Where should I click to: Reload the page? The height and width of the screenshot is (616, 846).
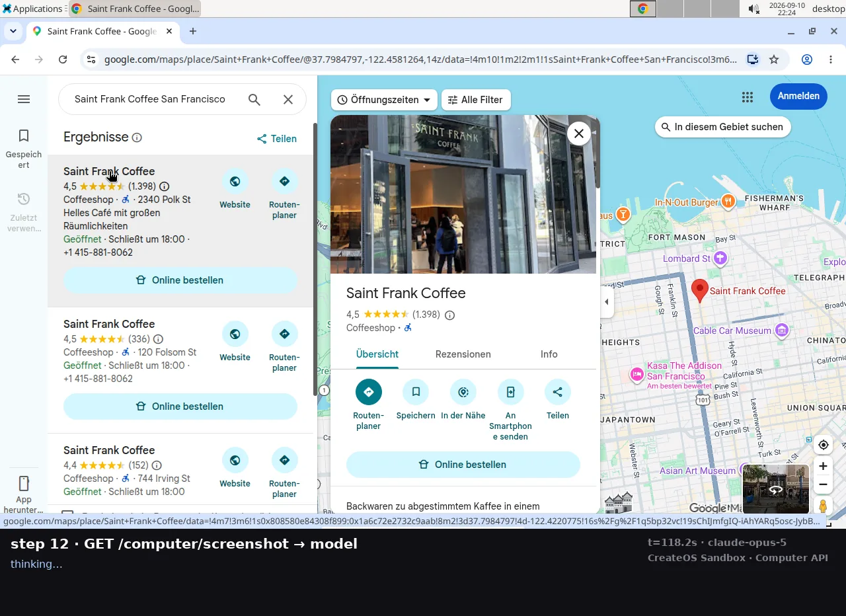pos(63,59)
